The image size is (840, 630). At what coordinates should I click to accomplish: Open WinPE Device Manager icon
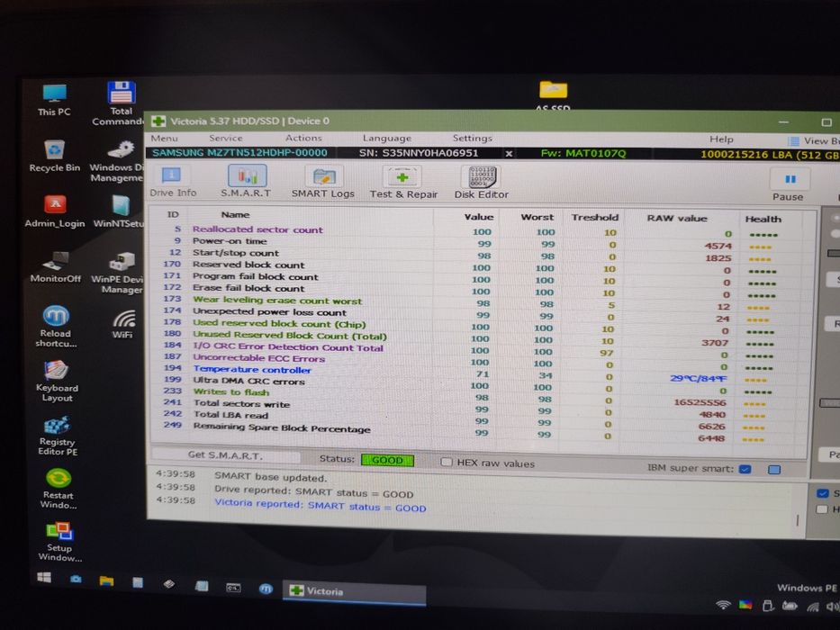tap(121, 274)
